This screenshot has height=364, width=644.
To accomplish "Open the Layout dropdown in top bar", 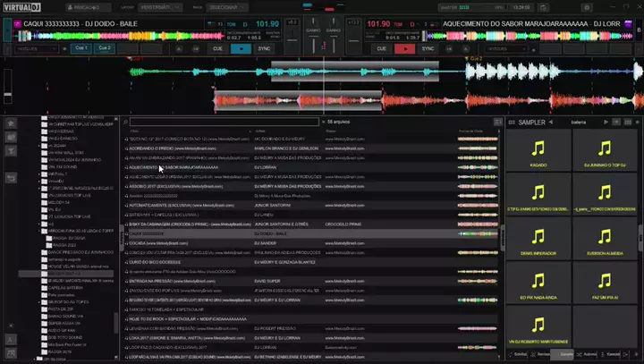I will pyautogui.click(x=160, y=7).
